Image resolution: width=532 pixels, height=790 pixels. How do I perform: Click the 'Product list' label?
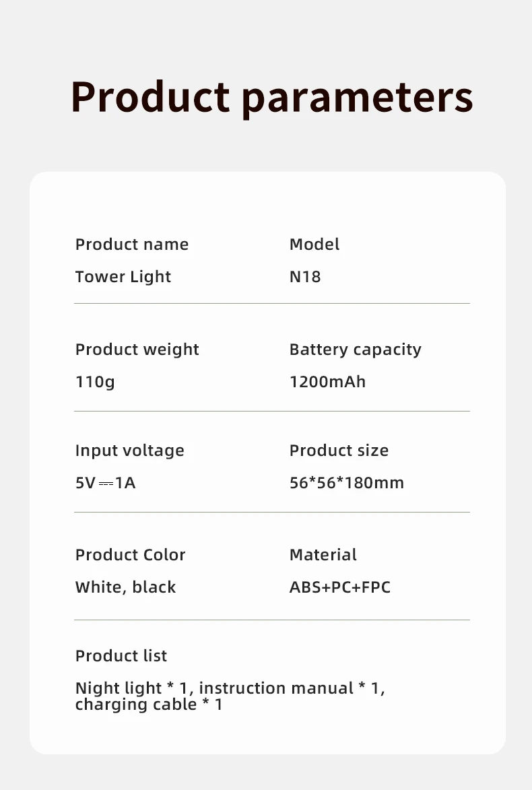[x=121, y=656]
